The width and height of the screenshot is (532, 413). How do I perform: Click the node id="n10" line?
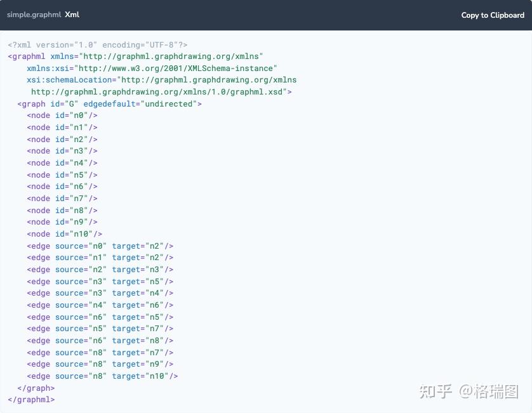[65, 234]
